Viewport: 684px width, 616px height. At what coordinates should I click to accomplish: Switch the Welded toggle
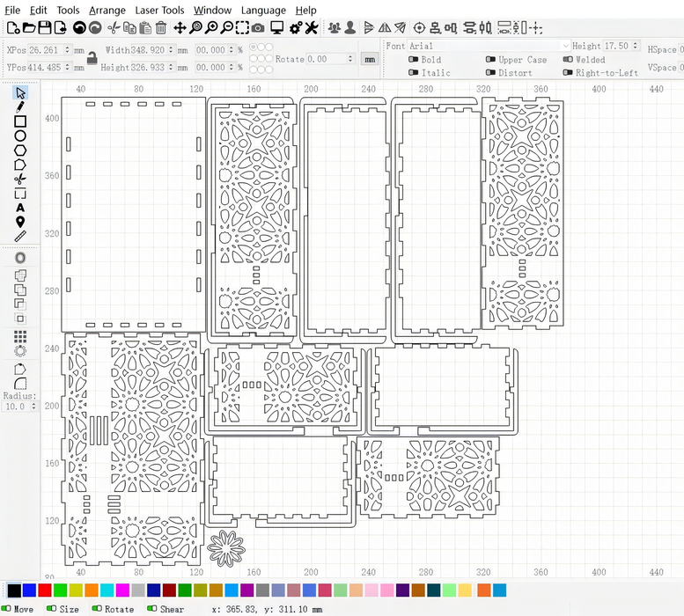pos(568,60)
